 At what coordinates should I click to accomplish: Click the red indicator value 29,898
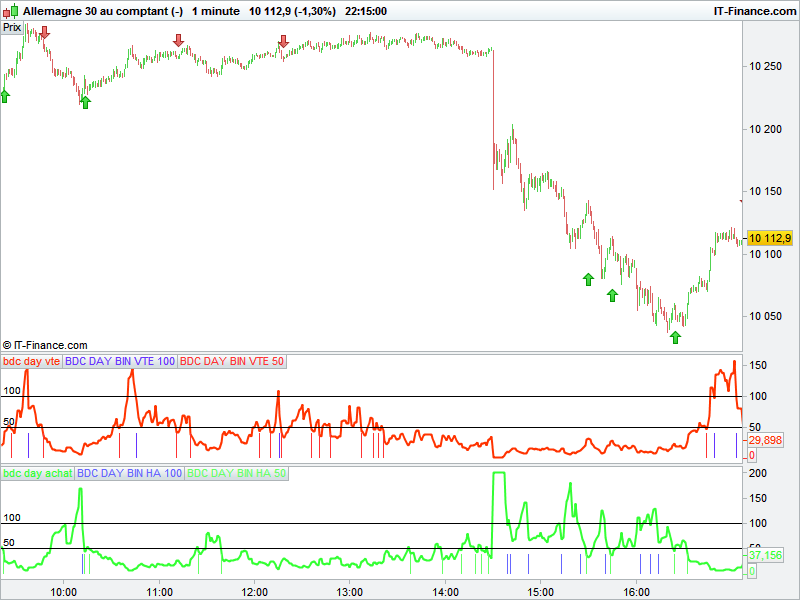(x=765, y=440)
